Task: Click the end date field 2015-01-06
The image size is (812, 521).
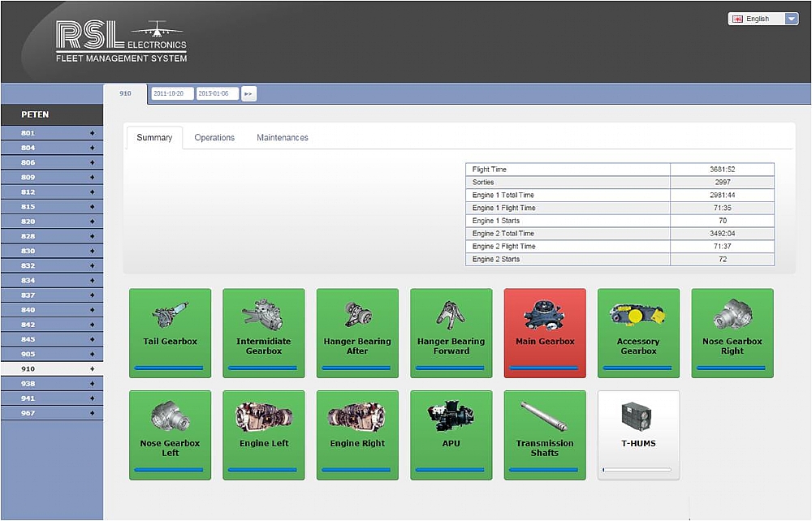Action: point(217,93)
